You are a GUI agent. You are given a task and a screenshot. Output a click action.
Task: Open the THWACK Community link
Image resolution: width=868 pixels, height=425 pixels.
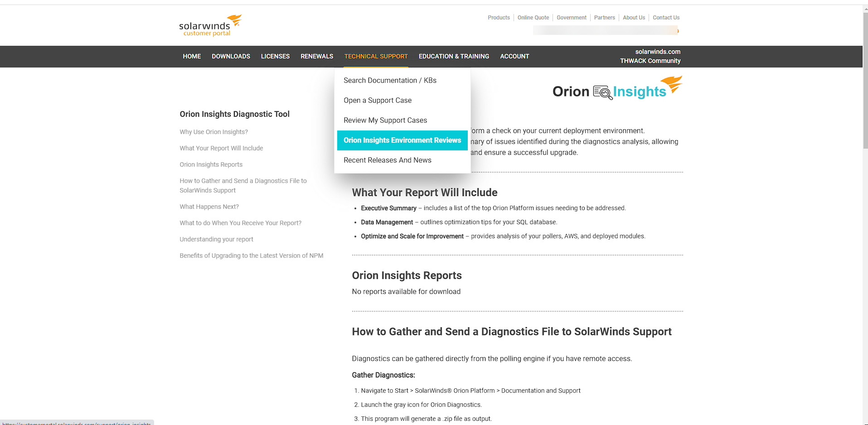pos(650,61)
